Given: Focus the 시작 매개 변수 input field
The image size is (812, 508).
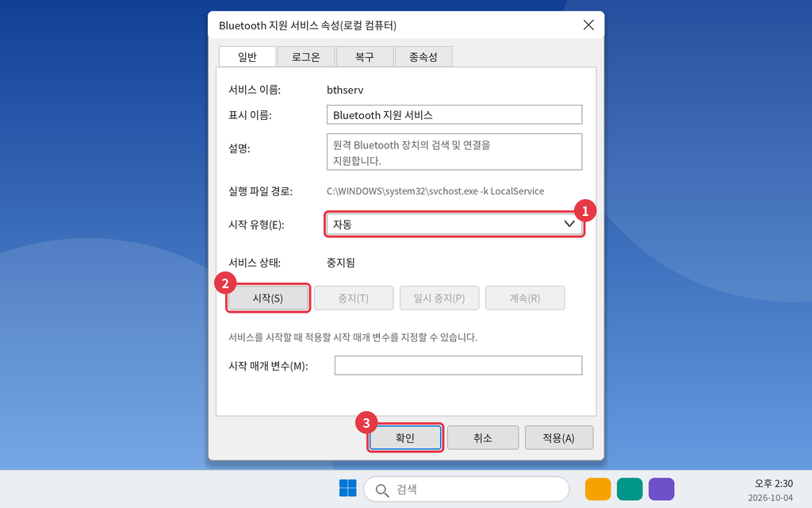Looking at the screenshot, I should [458, 365].
